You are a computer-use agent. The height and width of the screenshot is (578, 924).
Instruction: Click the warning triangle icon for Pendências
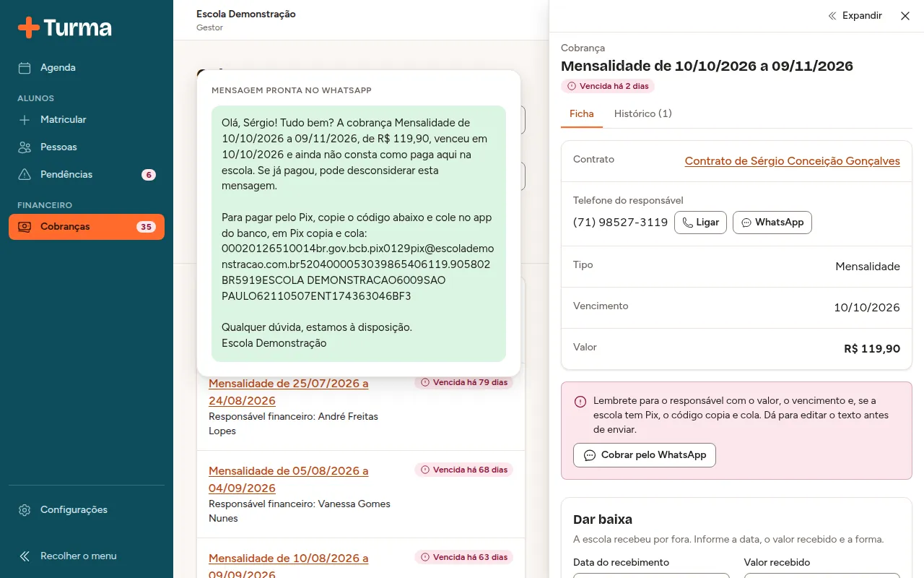pos(25,175)
